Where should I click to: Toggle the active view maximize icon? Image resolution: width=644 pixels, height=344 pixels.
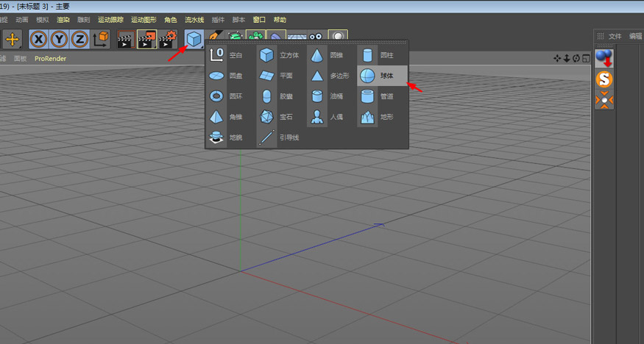point(586,59)
